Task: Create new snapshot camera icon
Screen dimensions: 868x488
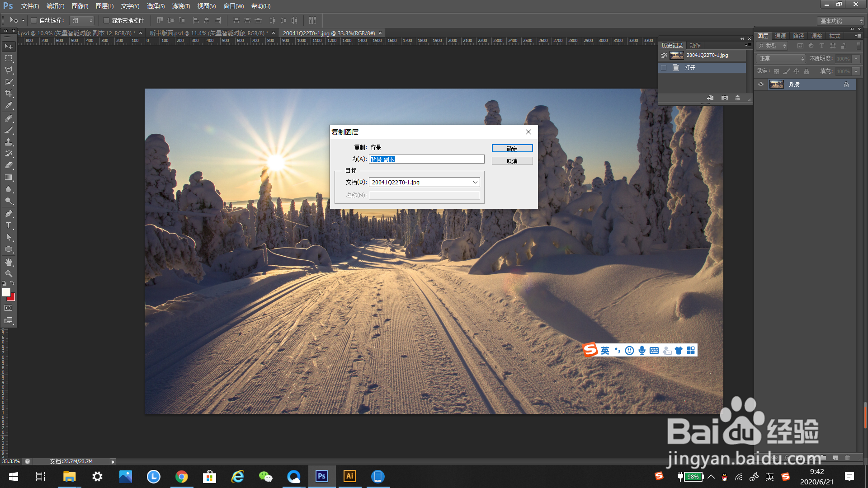Action: [725, 98]
